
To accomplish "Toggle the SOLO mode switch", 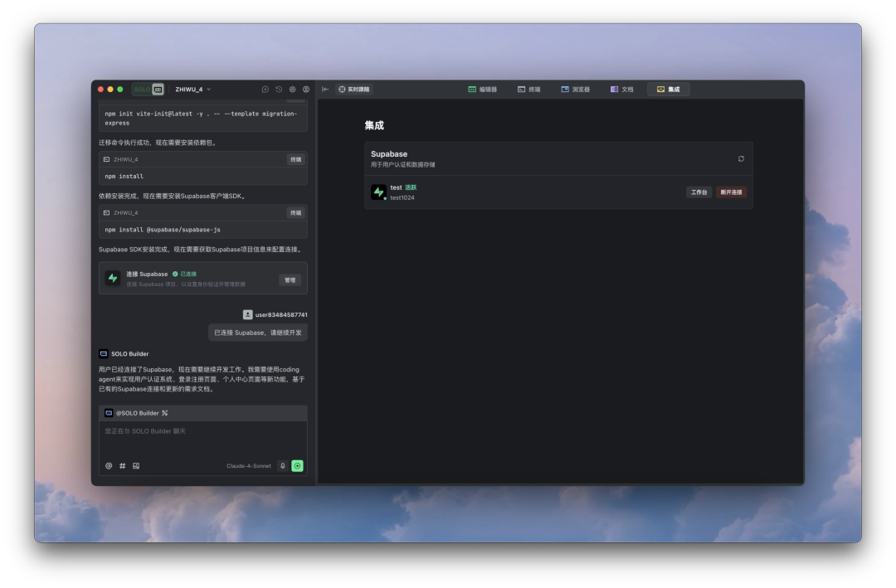I will pyautogui.click(x=149, y=89).
